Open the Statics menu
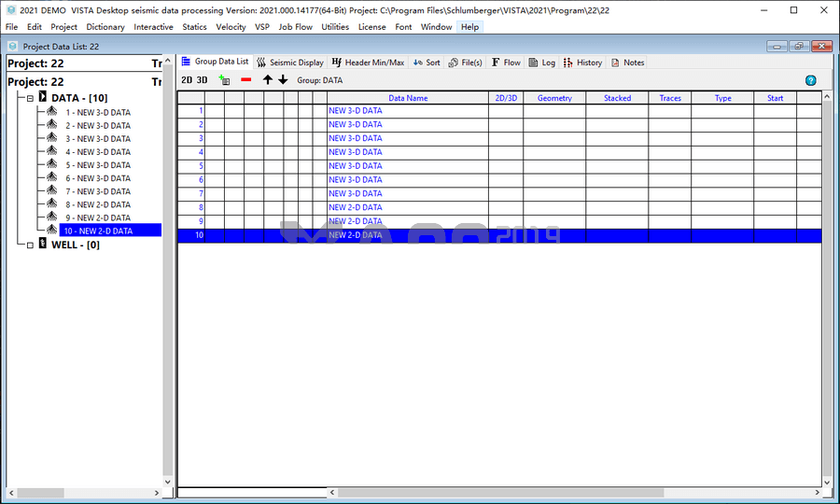The width and height of the screenshot is (840, 504). click(x=194, y=27)
